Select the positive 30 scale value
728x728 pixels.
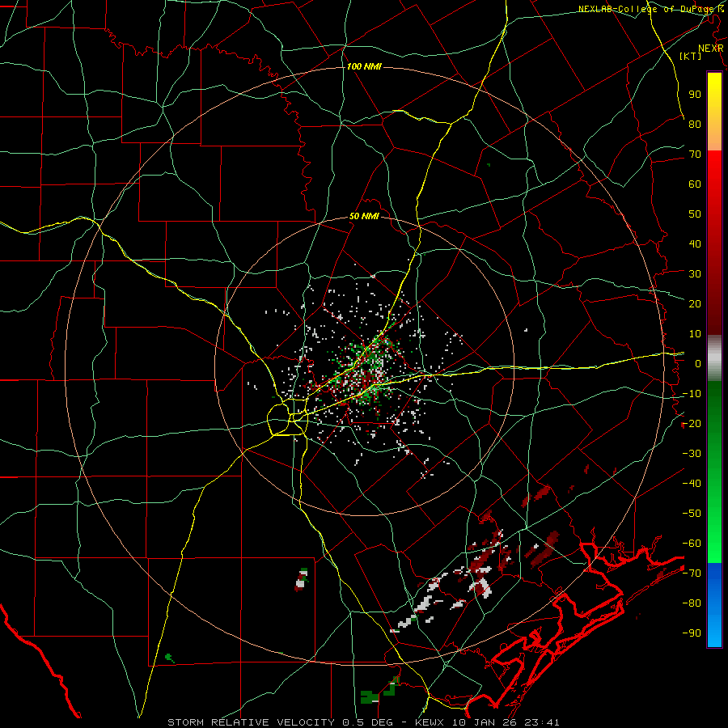(695, 274)
